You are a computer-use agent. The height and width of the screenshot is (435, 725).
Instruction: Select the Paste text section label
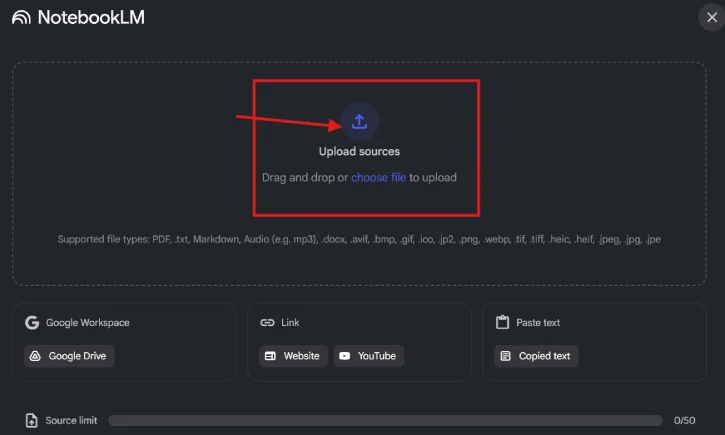coord(538,323)
